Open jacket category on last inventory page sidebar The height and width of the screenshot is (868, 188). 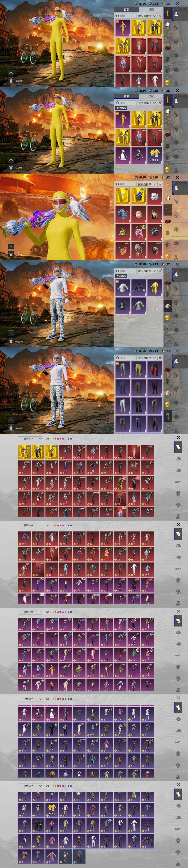click(178, 852)
